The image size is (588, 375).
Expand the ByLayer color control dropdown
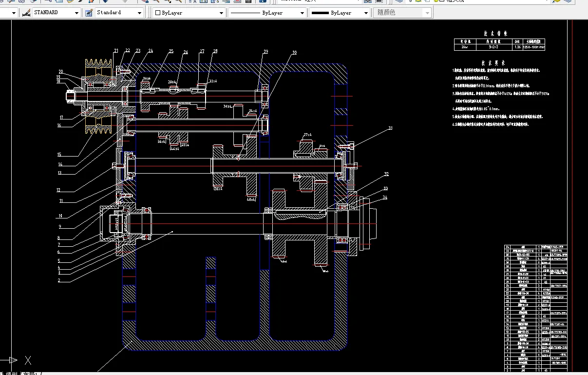[x=221, y=13]
